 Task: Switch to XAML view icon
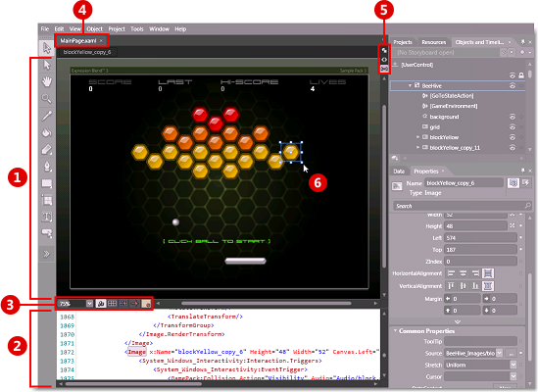pyautogui.click(x=384, y=60)
